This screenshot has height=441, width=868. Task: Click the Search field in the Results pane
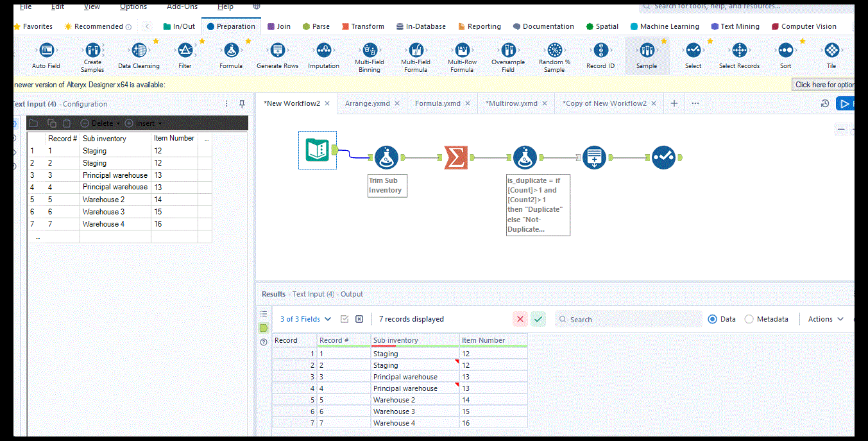click(x=629, y=319)
